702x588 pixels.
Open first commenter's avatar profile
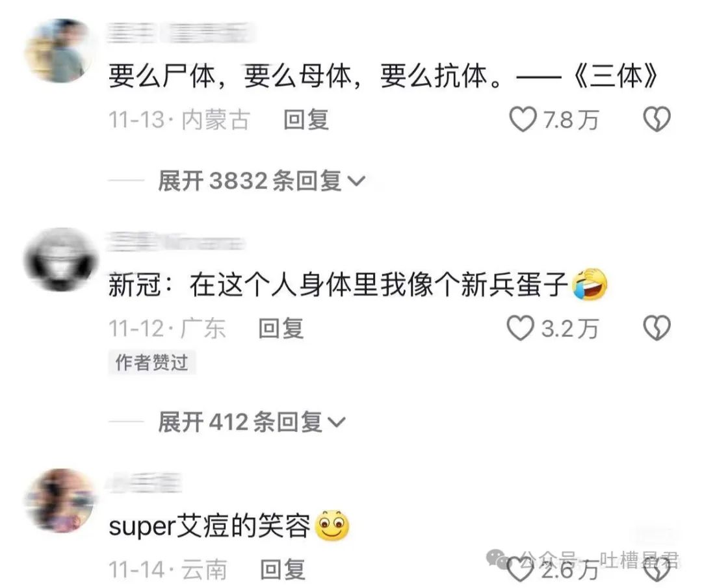60,51
